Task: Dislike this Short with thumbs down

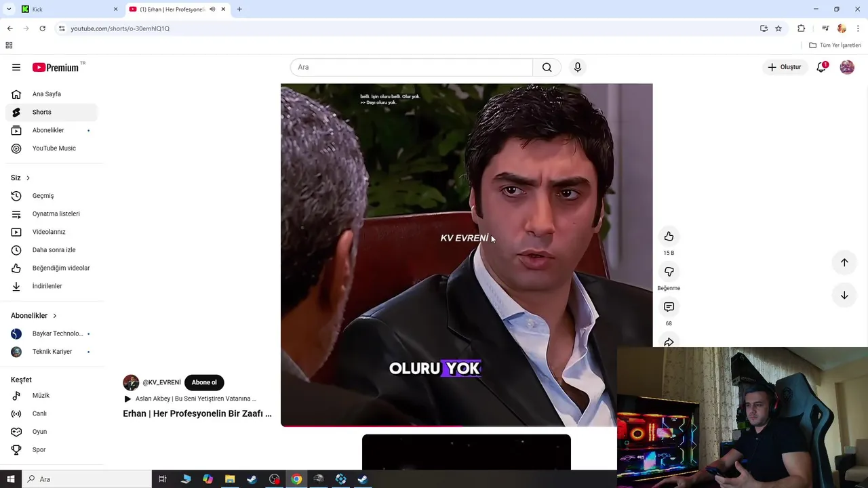Action: pos(669,272)
